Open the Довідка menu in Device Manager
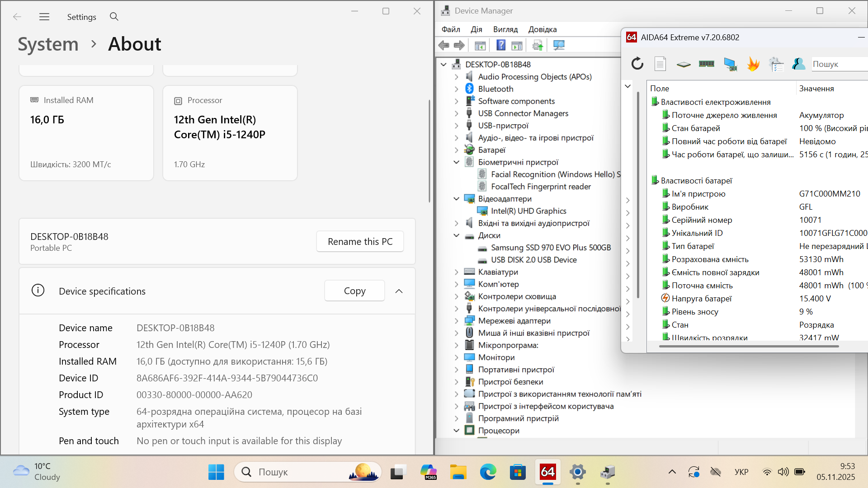This screenshot has height=488, width=868. point(542,29)
